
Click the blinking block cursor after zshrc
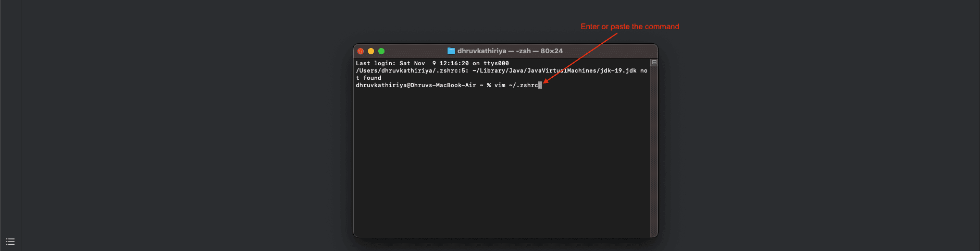click(540, 86)
